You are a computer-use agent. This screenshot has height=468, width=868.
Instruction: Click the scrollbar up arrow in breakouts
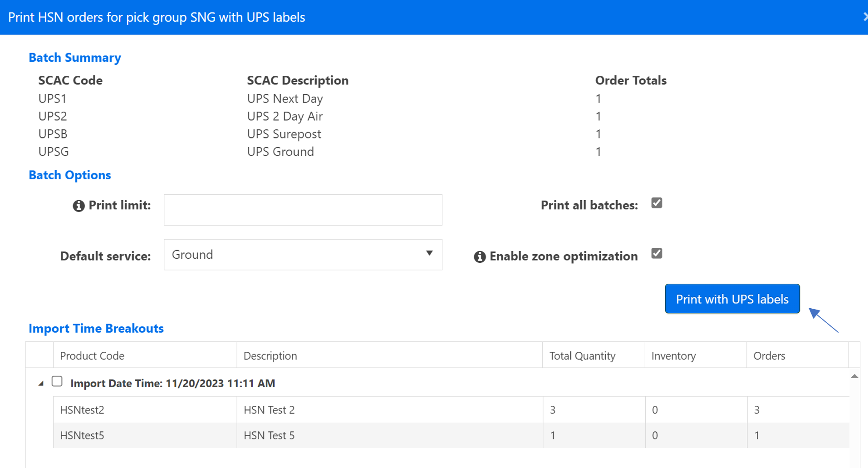[x=854, y=376]
